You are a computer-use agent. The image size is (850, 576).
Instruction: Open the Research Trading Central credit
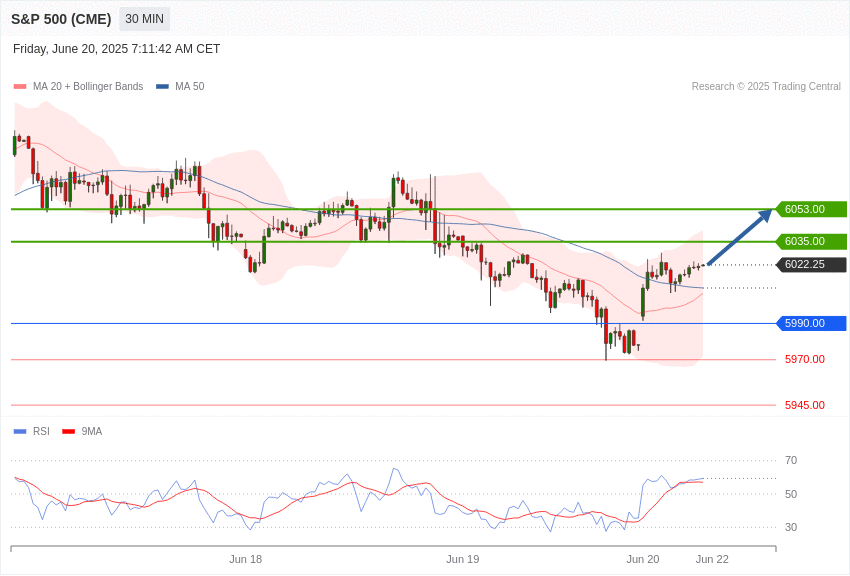tap(766, 86)
